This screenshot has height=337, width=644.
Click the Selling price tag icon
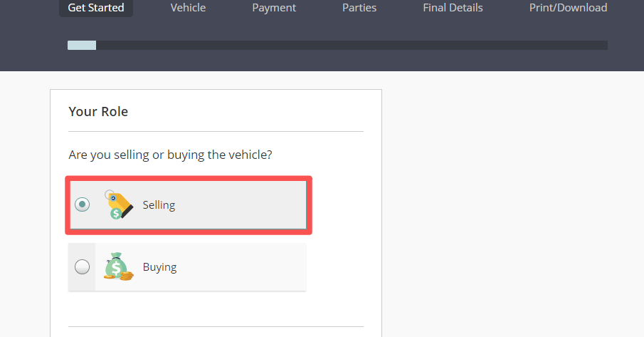[x=119, y=203]
